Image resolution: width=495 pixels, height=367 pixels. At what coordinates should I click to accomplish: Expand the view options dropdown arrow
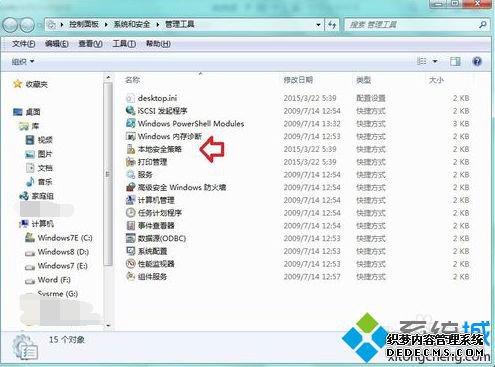(435, 61)
